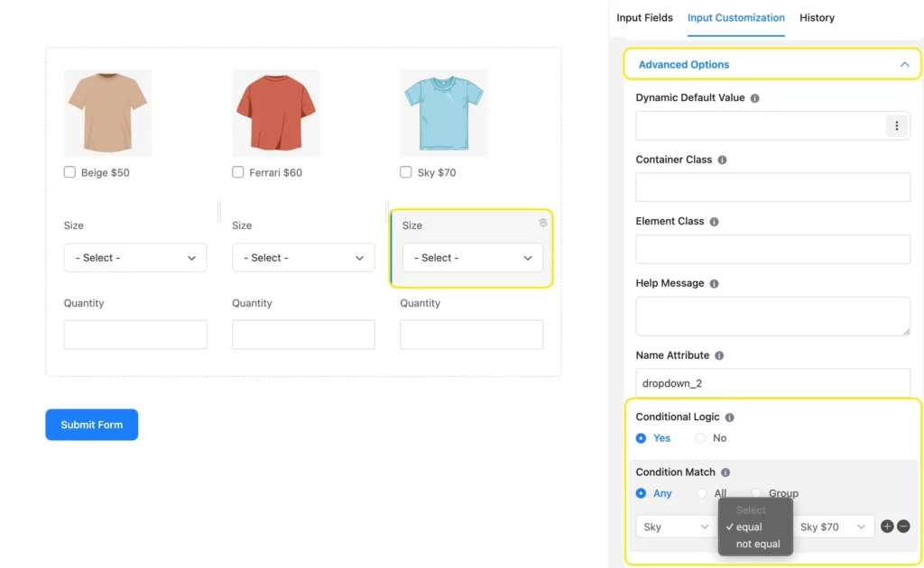Focus Quantity input under Ferrari shirt
Viewport: 924px width, 568px height.
click(303, 334)
